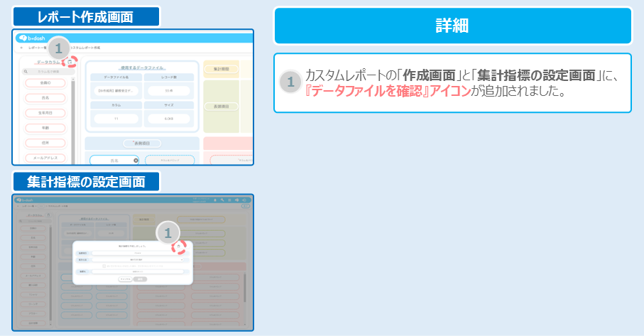Image resolution: width=644 pixels, height=336 pixels.
Task: Open the aggregation method dropdown in metric dialog
Action: coord(138,259)
